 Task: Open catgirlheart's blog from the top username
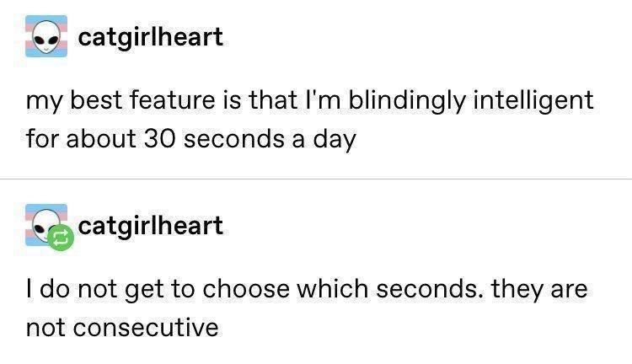(150, 37)
